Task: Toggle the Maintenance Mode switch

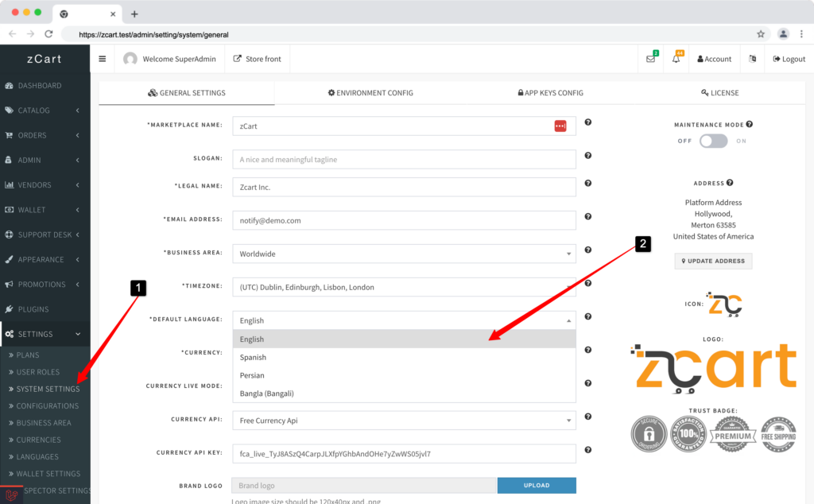Action: 713,141
